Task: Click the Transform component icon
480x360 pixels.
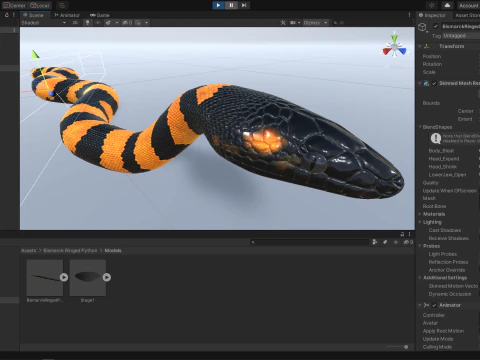Action: (427, 46)
